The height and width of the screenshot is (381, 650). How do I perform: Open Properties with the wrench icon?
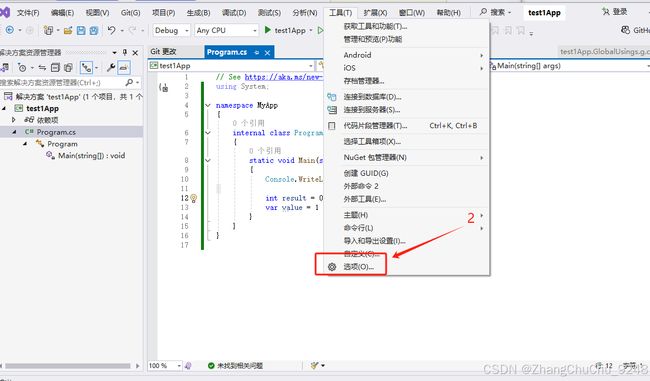point(111,68)
